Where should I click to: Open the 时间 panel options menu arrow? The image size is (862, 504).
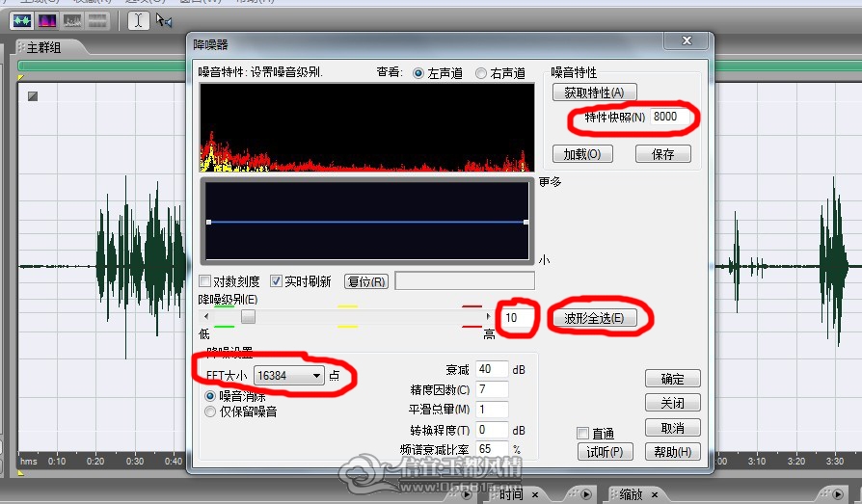click(x=586, y=494)
